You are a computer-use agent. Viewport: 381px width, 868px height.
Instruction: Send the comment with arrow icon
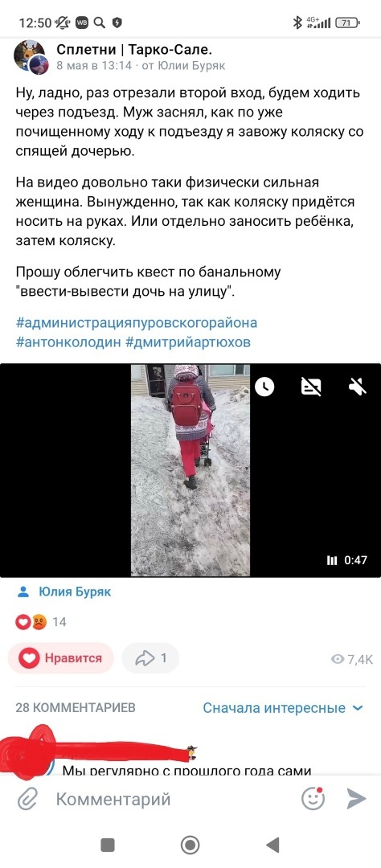tap(356, 799)
